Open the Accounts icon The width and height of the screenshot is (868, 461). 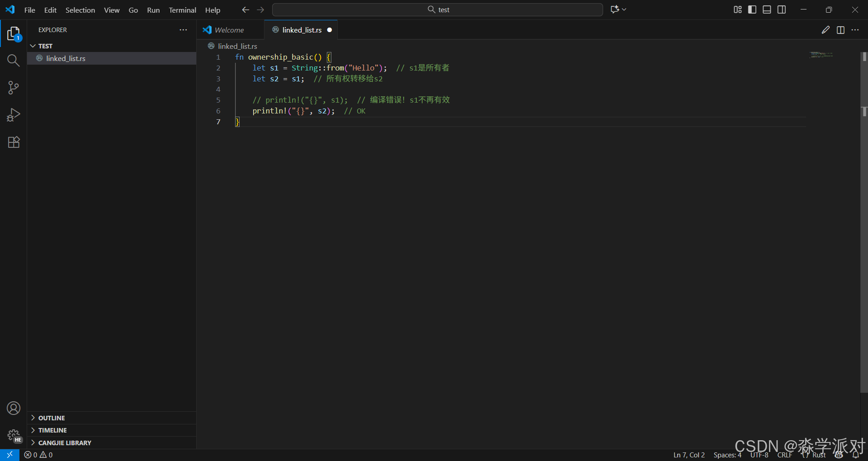coord(14,408)
